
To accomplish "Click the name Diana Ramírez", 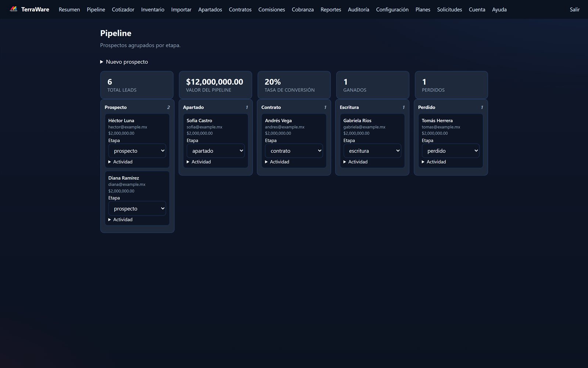I will [x=123, y=178].
